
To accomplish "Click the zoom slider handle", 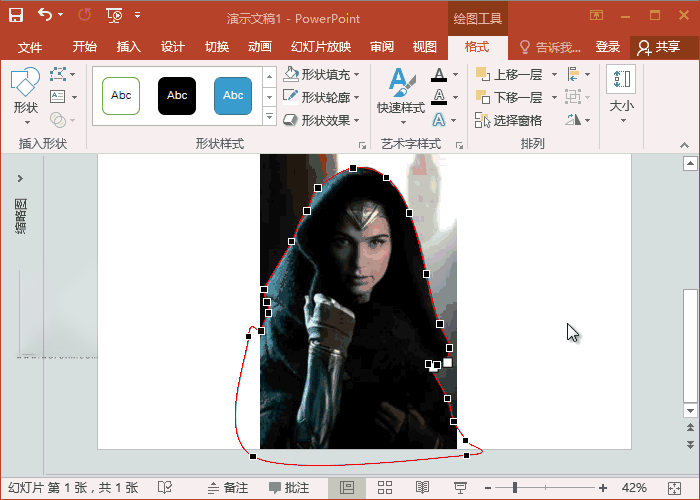I will click(x=515, y=488).
